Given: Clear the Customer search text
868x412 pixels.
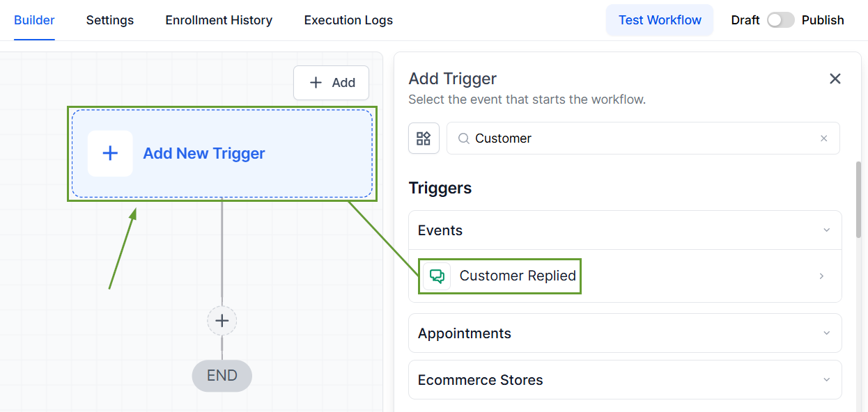Looking at the screenshot, I should [x=824, y=138].
